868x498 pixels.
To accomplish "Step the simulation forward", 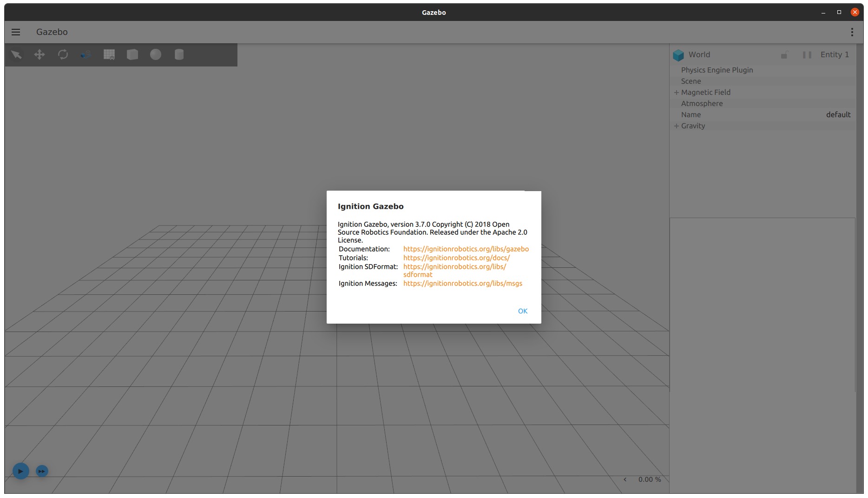I will [x=42, y=471].
